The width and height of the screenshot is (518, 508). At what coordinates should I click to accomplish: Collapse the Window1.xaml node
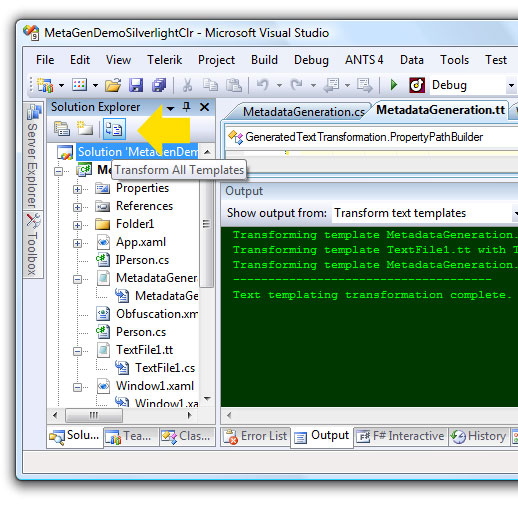(x=77, y=387)
